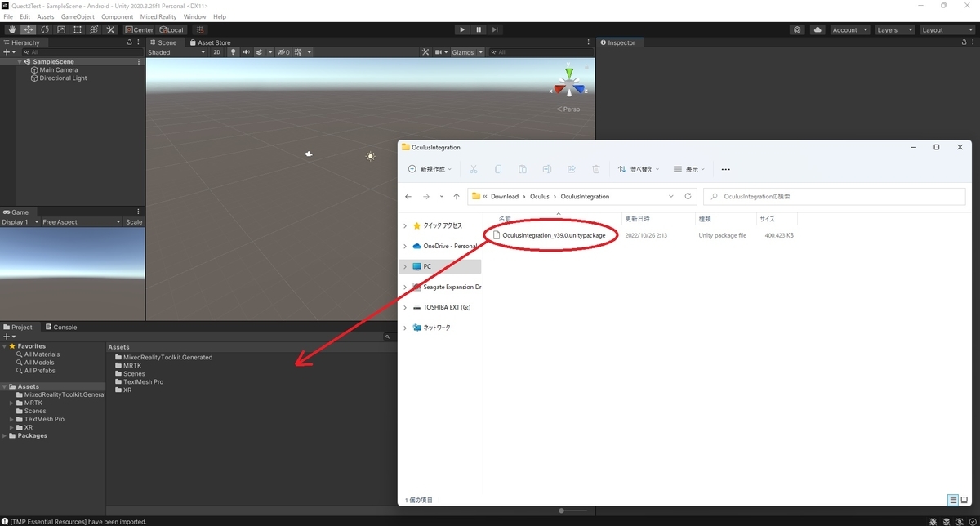The image size is (980, 526).
Task: Open Scenes folder in Assets list
Action: (x=130, y=373)
